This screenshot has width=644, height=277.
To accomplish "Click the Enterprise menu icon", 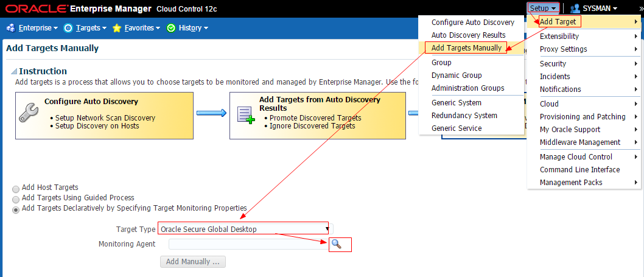I will pyautogui.click(x=11, y=28).
